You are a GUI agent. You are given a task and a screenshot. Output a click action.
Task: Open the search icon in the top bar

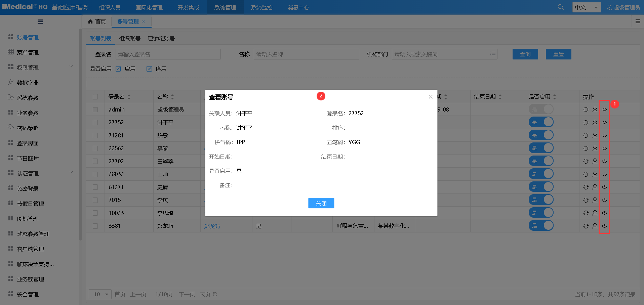[560, 7]
